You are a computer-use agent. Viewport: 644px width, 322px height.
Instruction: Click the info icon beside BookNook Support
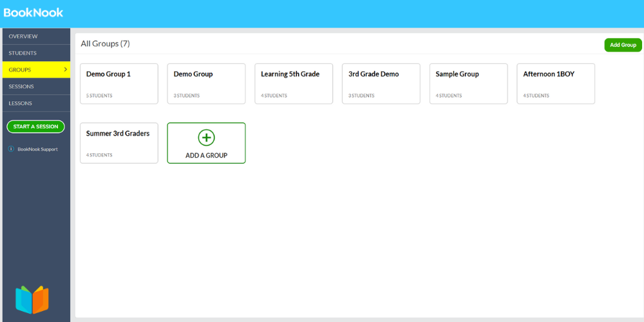coord(11,149)
